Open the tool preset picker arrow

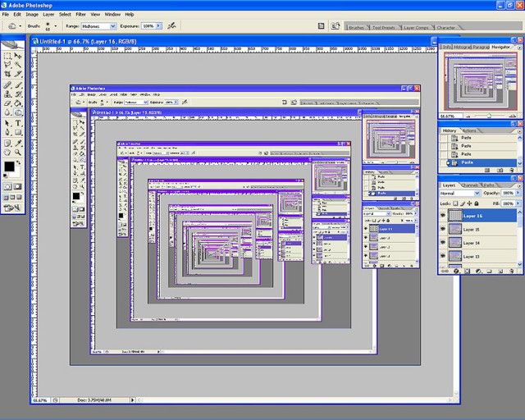coord(20,26)
